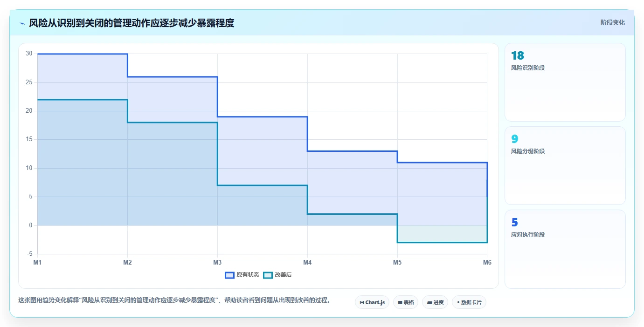Viewport: 644px width, 327px height.
Task: Click the M1 x-axis label
Action: [37, 262]
